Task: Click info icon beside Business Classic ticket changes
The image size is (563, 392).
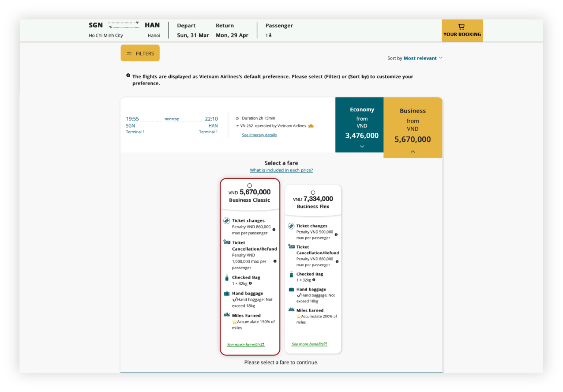Action: point(274,230)
